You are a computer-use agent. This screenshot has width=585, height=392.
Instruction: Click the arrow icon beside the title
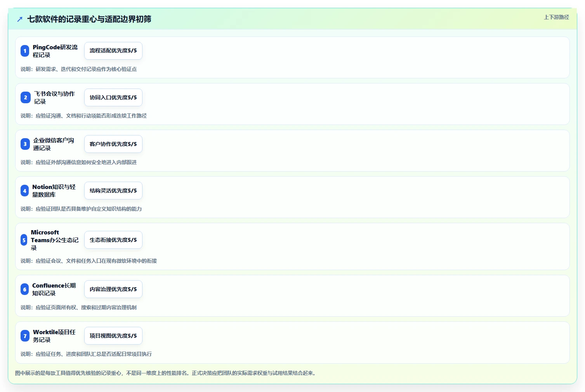point(20,19)
